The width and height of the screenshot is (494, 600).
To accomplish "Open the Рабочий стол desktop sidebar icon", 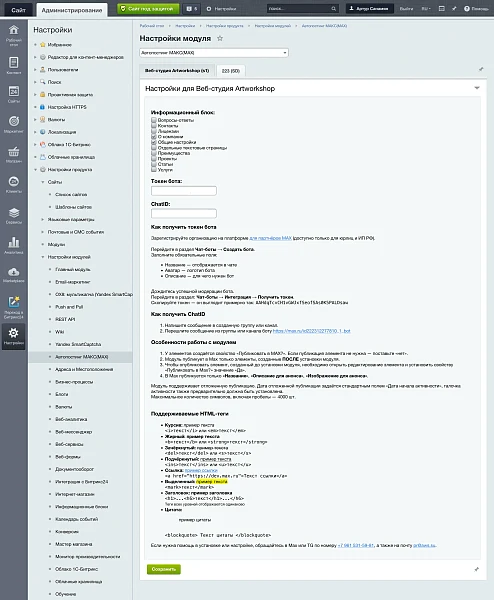I will coord(13,35).
